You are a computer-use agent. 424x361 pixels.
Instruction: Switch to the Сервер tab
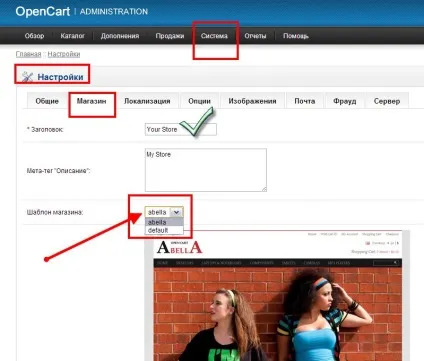click(x=387, y=101)
